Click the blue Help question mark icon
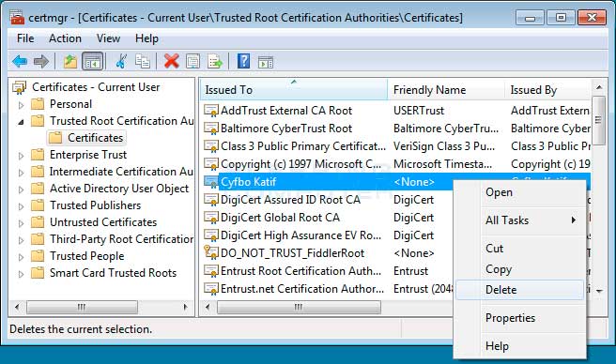 click(x=243, y=61)
